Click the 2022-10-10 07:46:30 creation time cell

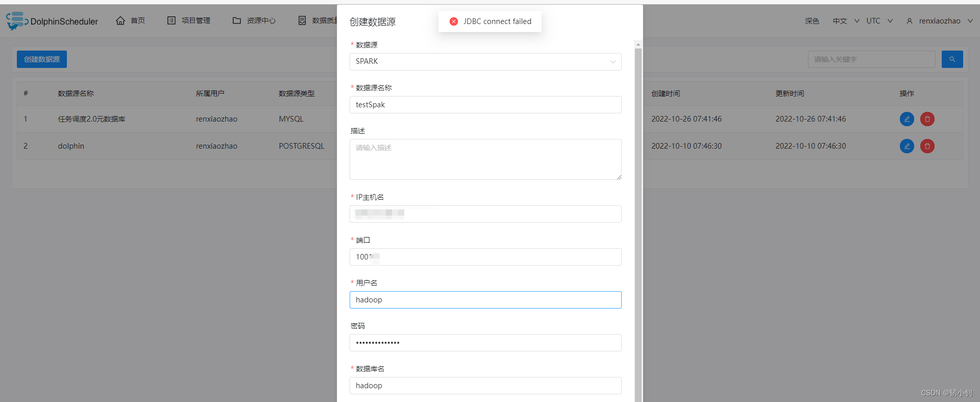[687, 146]
